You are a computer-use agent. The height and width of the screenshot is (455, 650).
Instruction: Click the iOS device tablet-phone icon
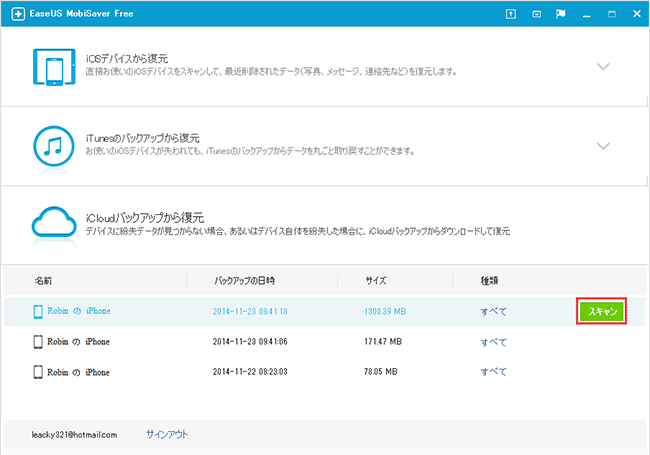tap(54, 67)
